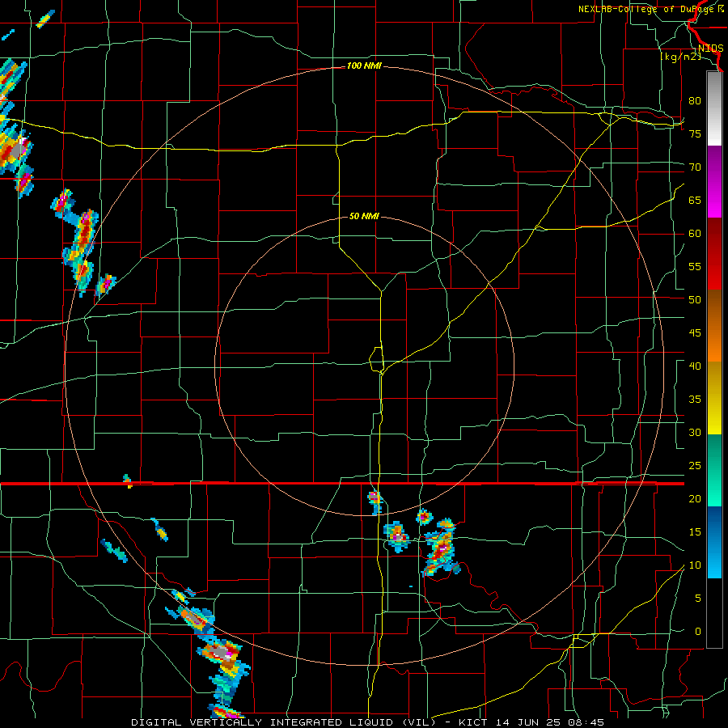Click the legend value 45

(695, 333)
